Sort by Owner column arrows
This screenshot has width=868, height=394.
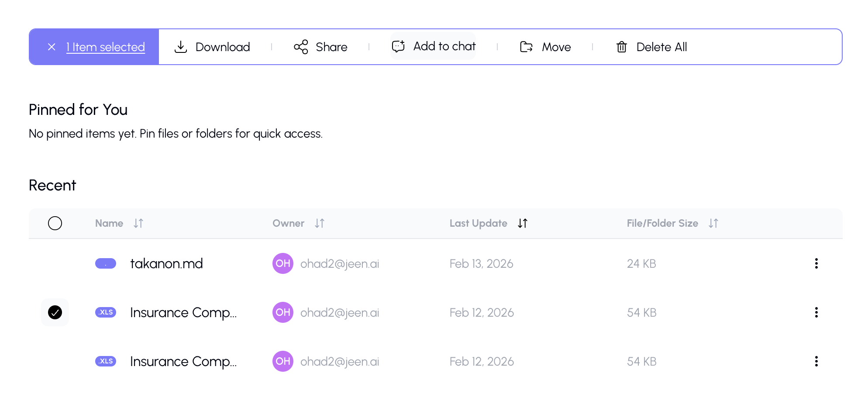pyautogui.click(x=320, y=223)
